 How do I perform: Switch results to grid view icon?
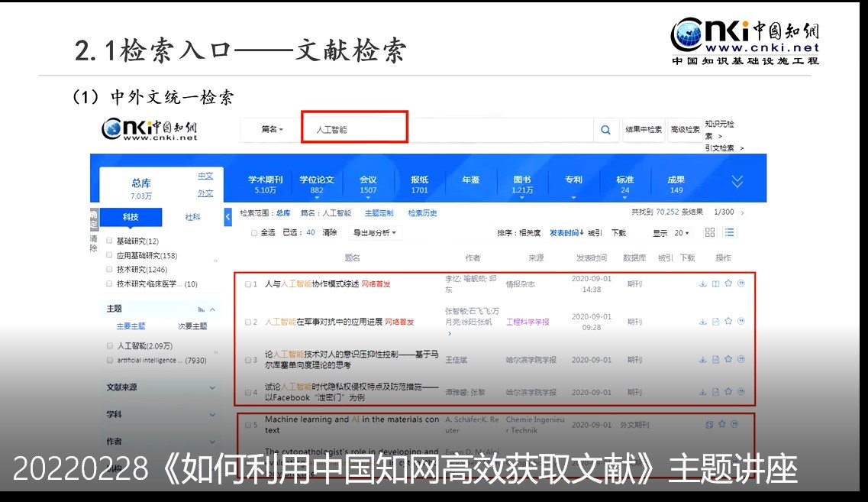coord(710,233)
